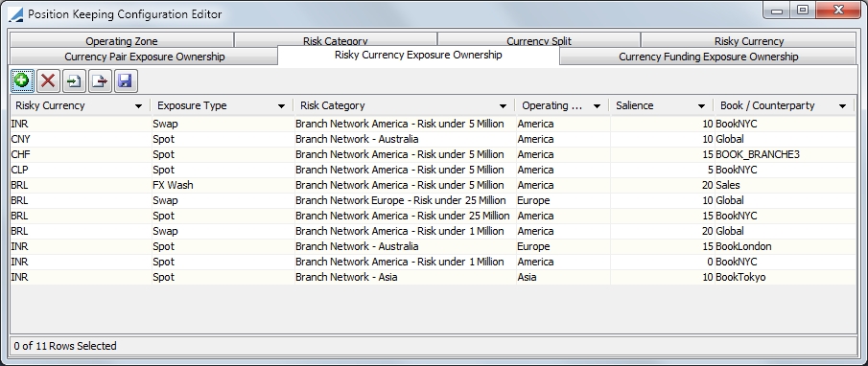Open Risky Currency column filter dropdown
This screenshot has width=868, height=366.
pos(138,106)
